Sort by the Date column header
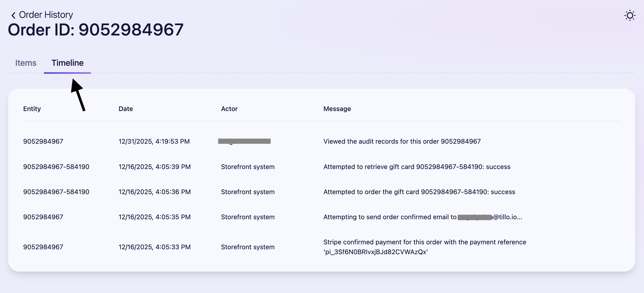 [125, 109]
